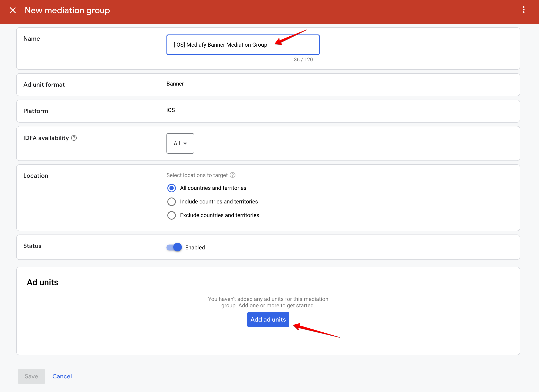Expand the IDFA availability All dropdown

[180, 143]
